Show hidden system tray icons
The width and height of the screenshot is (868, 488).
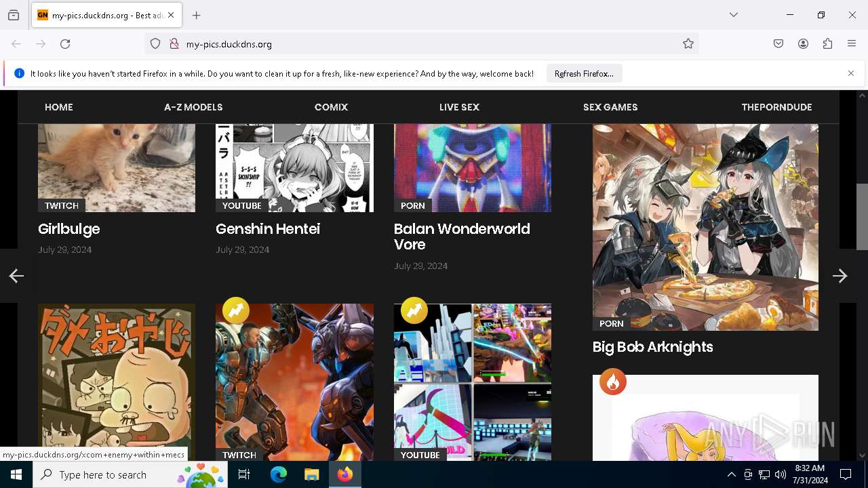[x=731, y=474]
